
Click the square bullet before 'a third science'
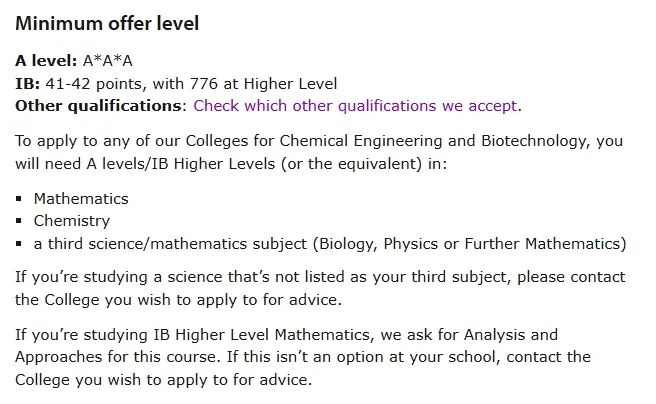[x=18, y=244]
